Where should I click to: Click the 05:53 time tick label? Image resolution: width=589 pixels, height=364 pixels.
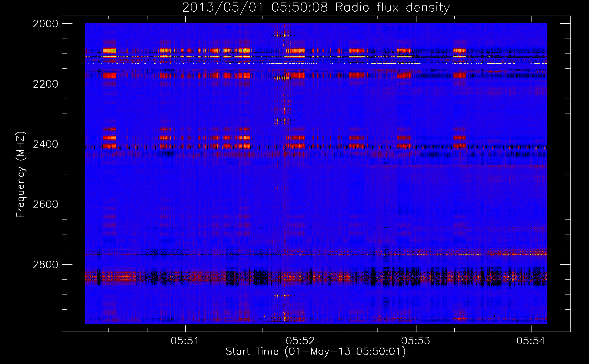(416, 341)
